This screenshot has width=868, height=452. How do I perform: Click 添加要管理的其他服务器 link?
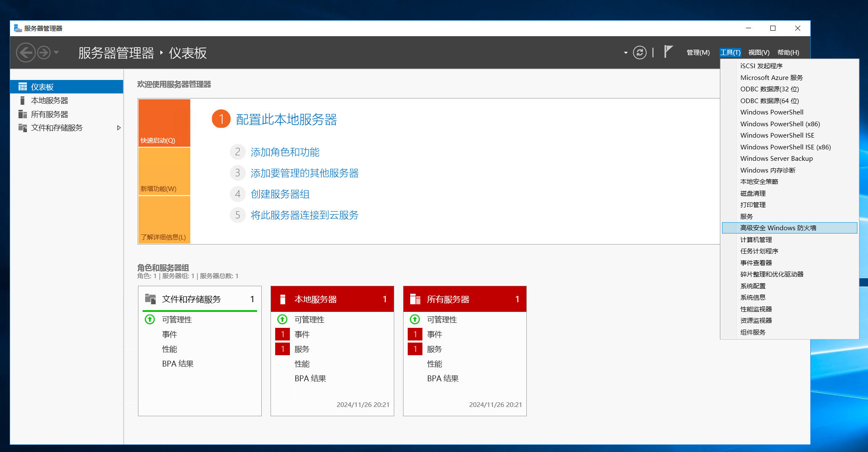point(305,173)
